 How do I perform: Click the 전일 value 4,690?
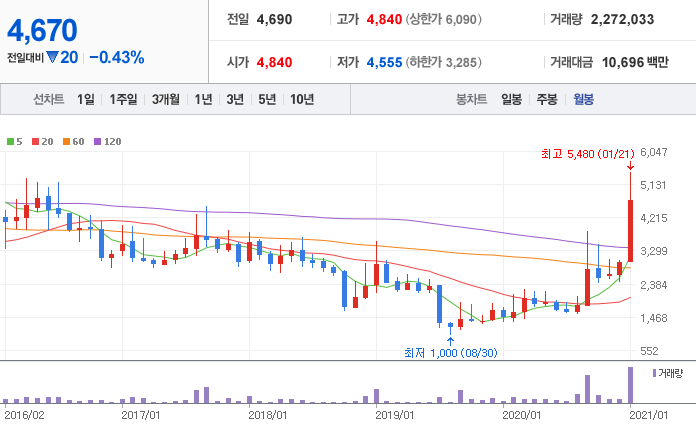(274, 20)
